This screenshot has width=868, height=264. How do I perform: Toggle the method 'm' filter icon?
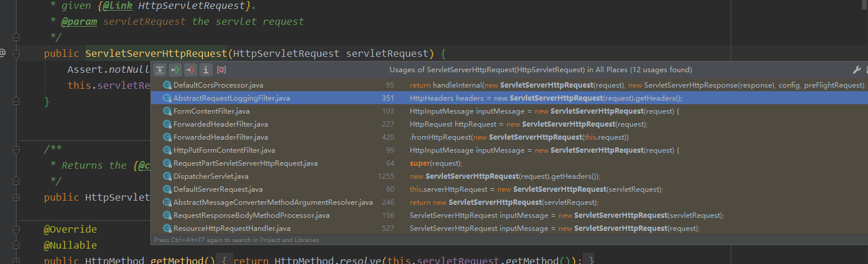point(221,70)
